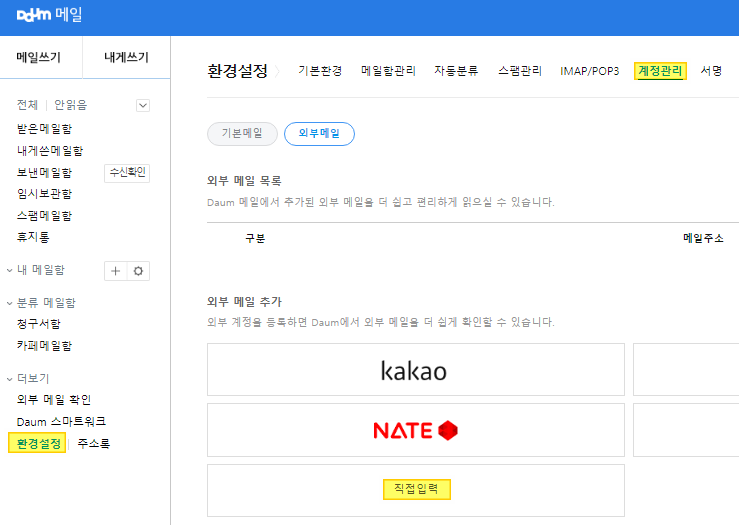Click the 메일주소 column header

pos(703,238)
